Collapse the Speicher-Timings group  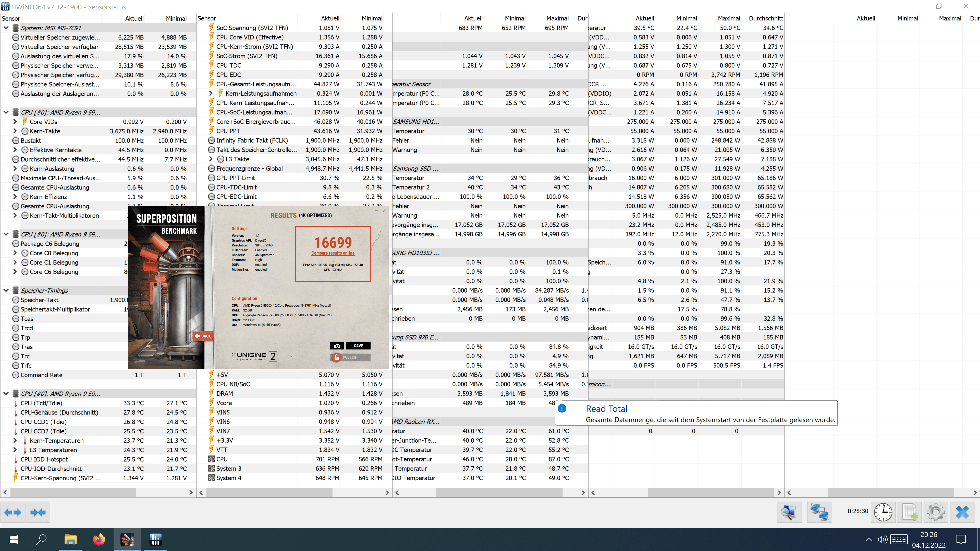pyautogui.click(x=6, y=291)
